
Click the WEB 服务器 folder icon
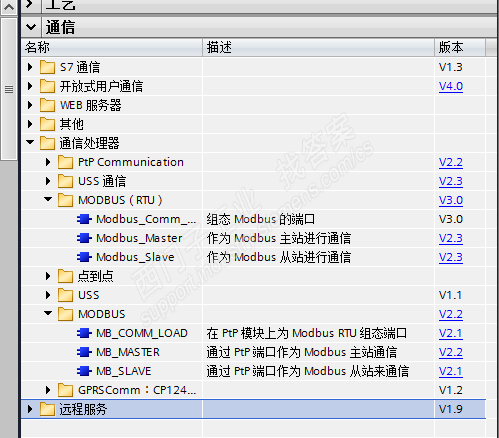(47, 105)
